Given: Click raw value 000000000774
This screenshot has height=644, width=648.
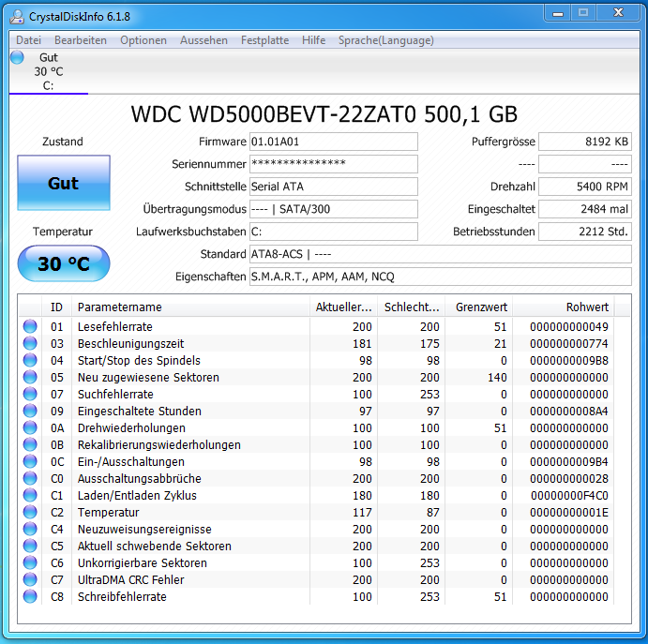Looking at the screenshot, I should 569,344.
